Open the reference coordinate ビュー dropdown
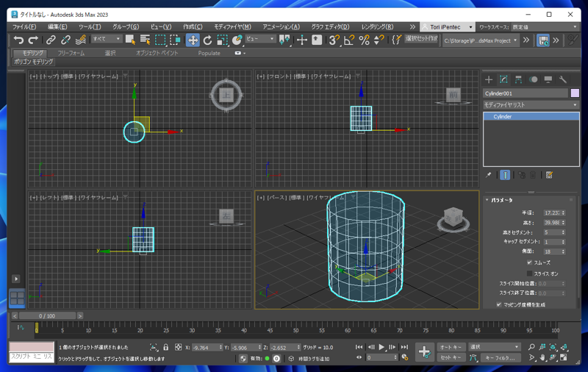This screenshot has height=372, width=588. tap(261, 39)
